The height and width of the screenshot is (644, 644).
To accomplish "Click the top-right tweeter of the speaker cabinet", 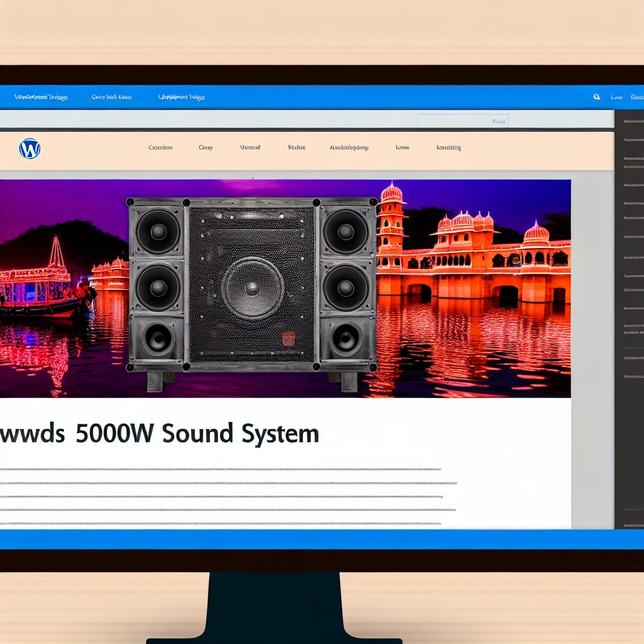I will pos(345,231).
